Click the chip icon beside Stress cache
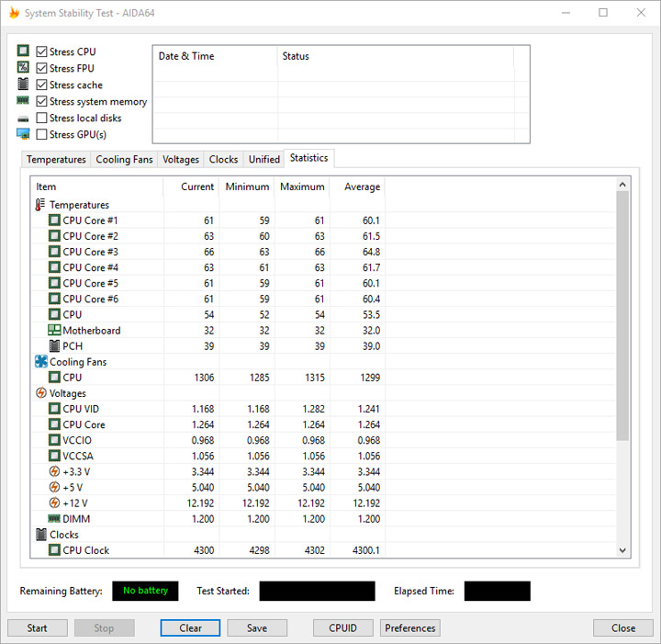This screenshot has width=661, height=644. click(23, 84)
